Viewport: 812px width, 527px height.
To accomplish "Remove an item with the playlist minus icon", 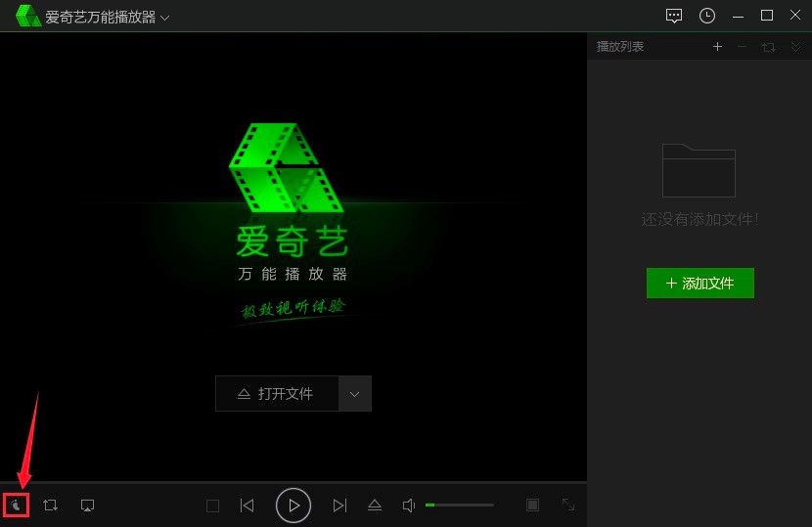I will 743,47.
